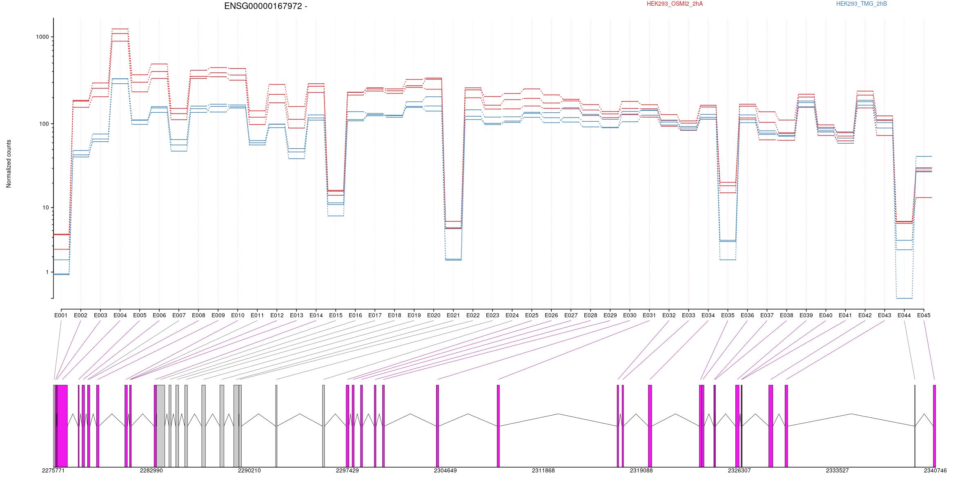980x490 pixels.
Task: Select exon bin label E012
Action: point(276,315)
